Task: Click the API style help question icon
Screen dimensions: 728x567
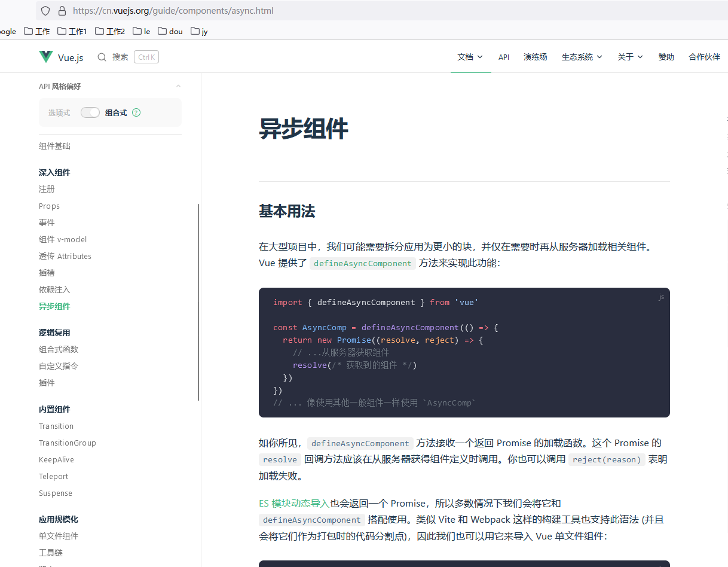Action: (136, 112)
